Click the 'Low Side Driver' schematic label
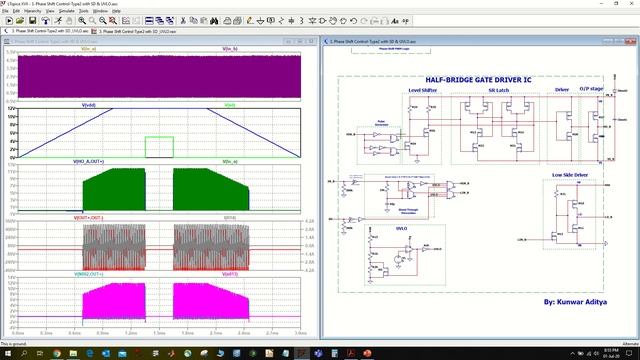Viewport: 640px width, 360px height. coord(570,175)
